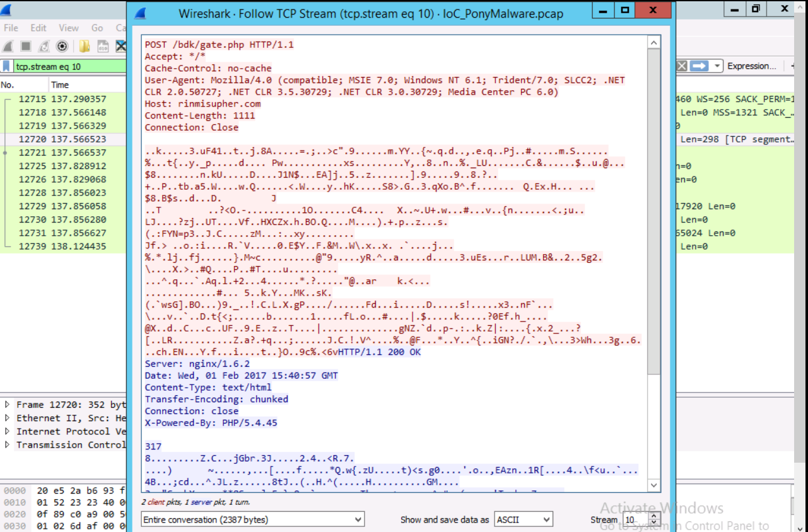The image size is (808, 532).
Task: Select packet 12719 row in packet list
Action: tap(63, 125)
